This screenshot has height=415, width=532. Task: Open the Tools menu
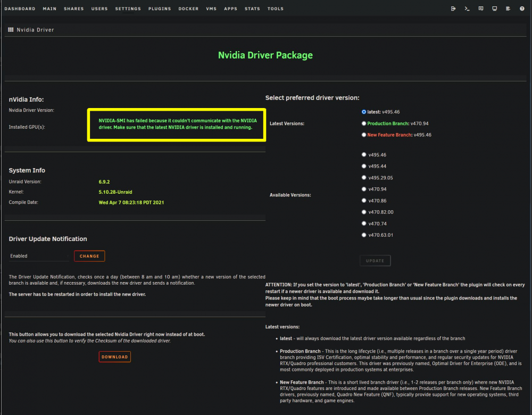pyautogui.click(x=275, y=9)
